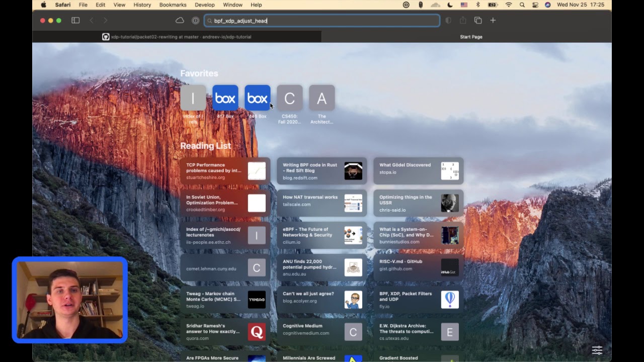Click the forward navigation arrow
The image size is (644, 362).
coord(105,21)
